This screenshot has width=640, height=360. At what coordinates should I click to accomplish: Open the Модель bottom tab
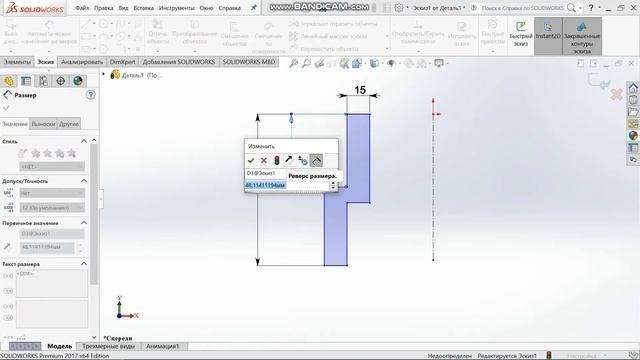pos(60,346)
